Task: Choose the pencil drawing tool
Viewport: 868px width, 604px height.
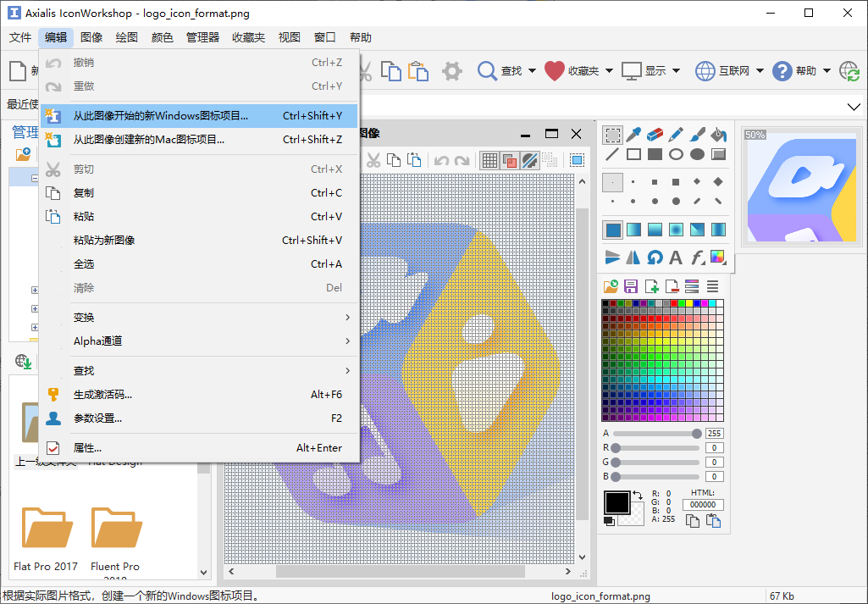Action: click(676, 134)
